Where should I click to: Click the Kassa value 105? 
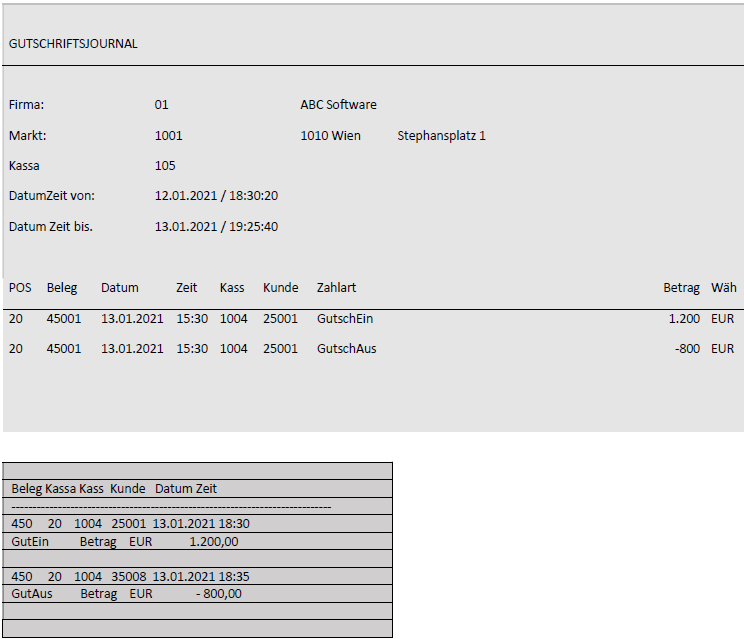(165, 166)
